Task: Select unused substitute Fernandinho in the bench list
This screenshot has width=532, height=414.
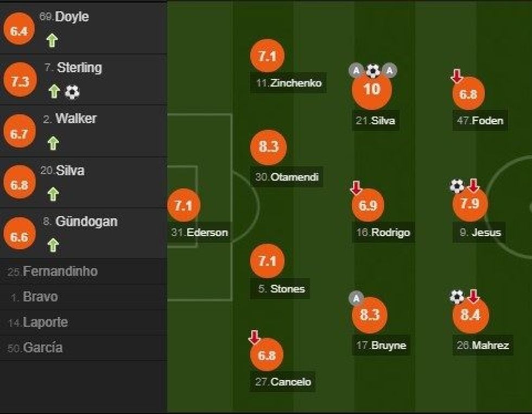Action: pyautogui.click(x=53, y=271)
